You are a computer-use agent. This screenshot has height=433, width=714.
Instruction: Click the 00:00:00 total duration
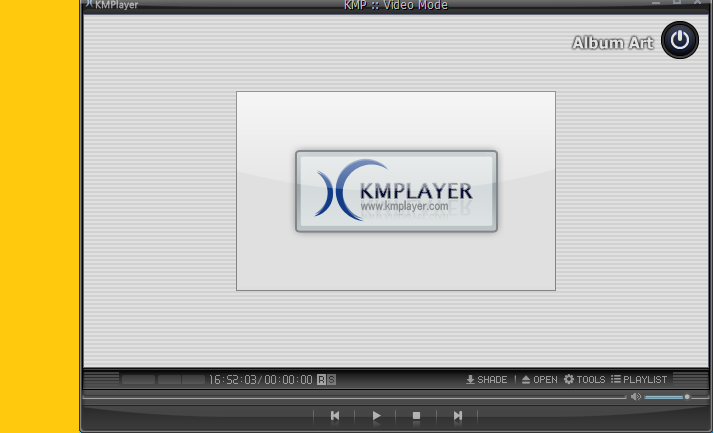pos(288,380)
